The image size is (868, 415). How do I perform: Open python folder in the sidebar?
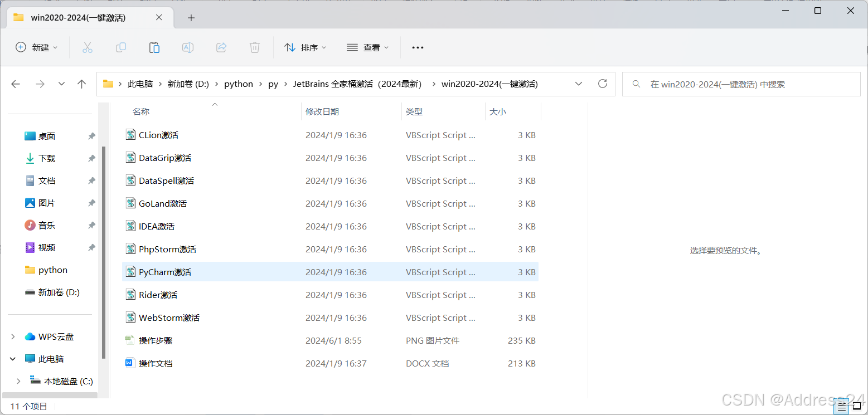pos(53,270)
